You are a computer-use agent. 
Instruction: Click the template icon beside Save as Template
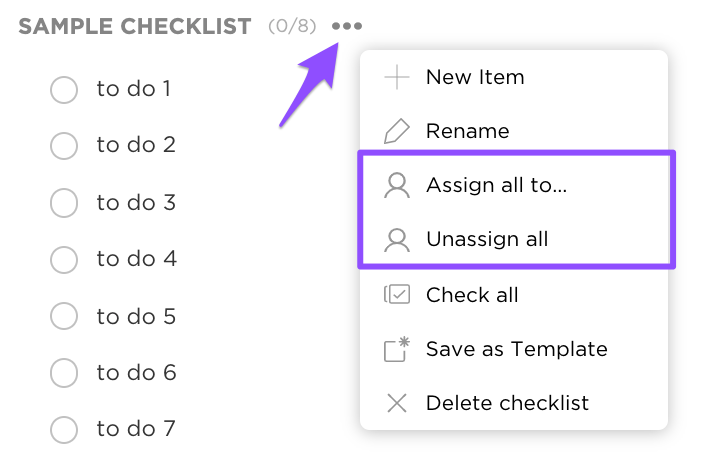pos(397,349)
